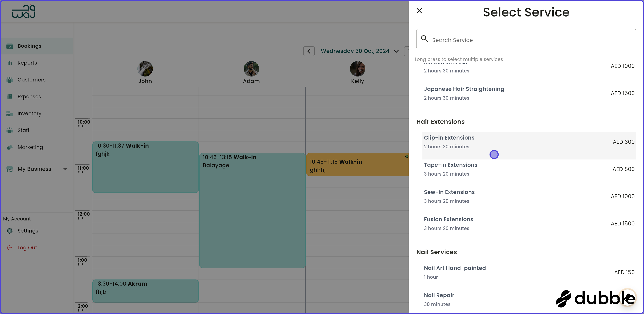Click the Expenses ledger icon

pyautogui.click(x=9, y=96)
